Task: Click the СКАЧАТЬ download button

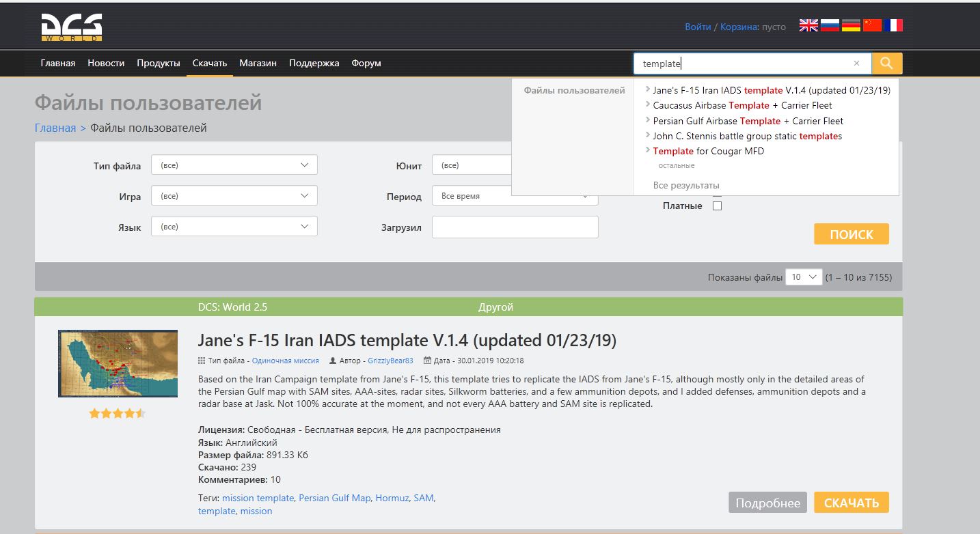Action: [x=852, y=503]
